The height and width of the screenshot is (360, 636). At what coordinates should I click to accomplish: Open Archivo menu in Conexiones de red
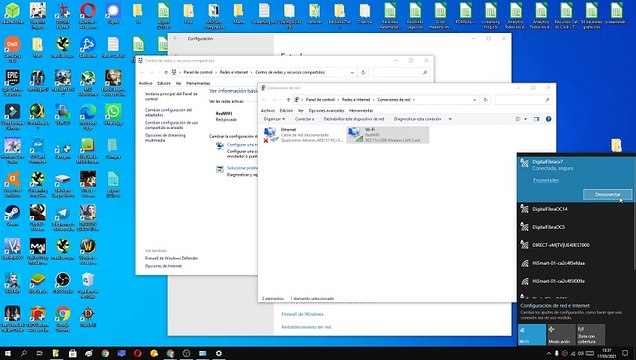(268, 110)
